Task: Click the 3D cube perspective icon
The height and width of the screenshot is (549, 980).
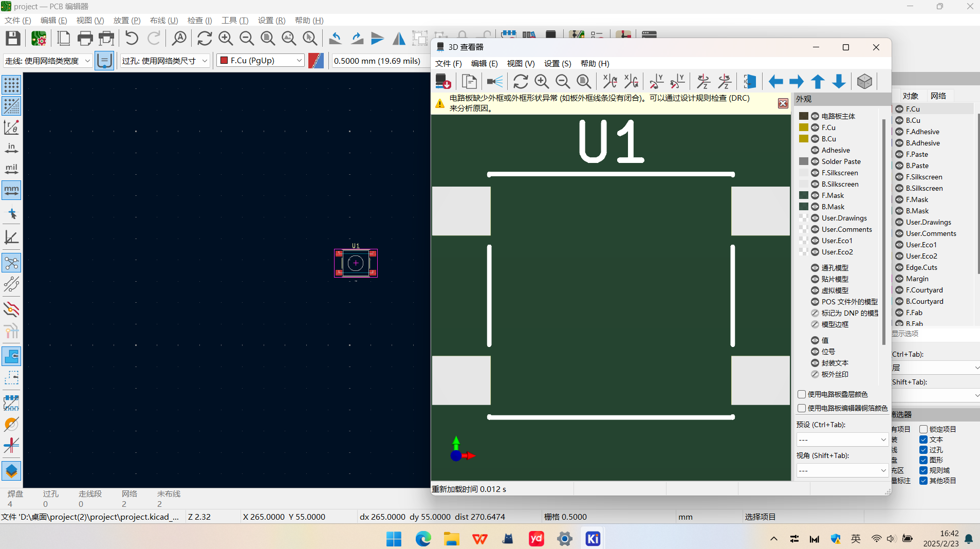Action: coord(864,82)
